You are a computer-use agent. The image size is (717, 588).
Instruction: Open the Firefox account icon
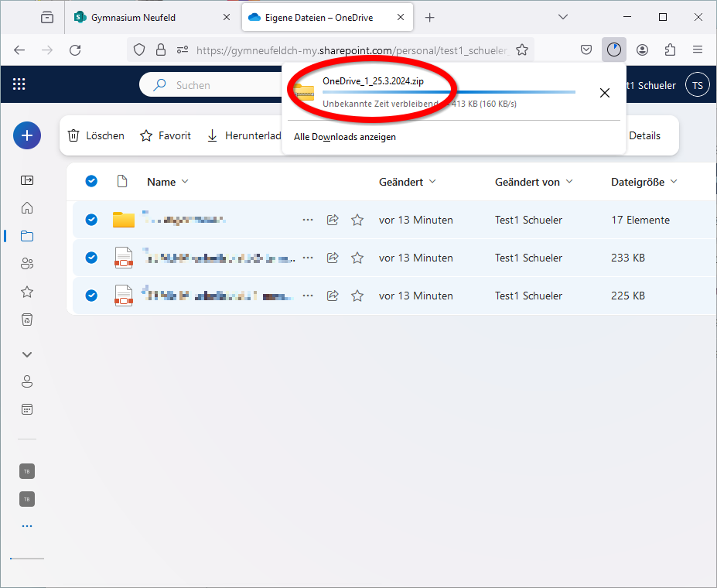[642, 50]
